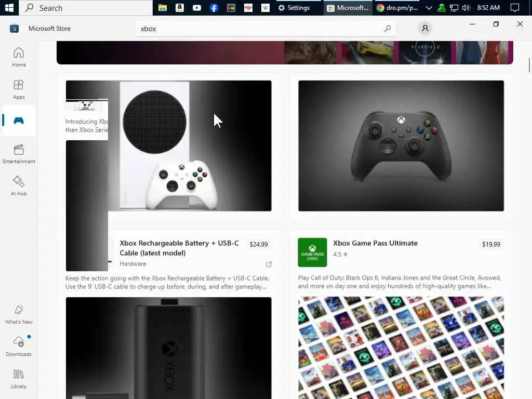Open the Windows Start menu

coord(9,7)
